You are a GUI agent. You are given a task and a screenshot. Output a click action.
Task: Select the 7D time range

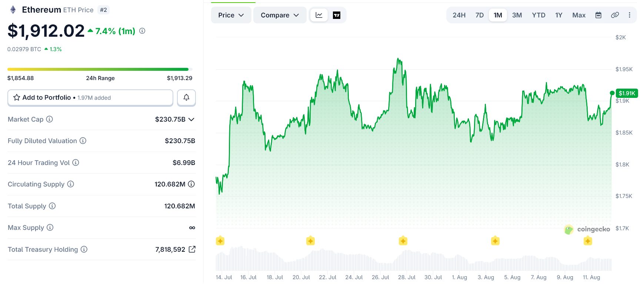click(480, 15)
